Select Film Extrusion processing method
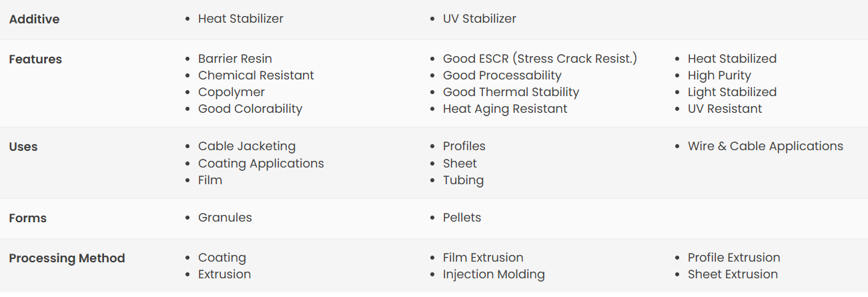Image resolution: width=868 pixels, height=297 pixels. [483, 258]
